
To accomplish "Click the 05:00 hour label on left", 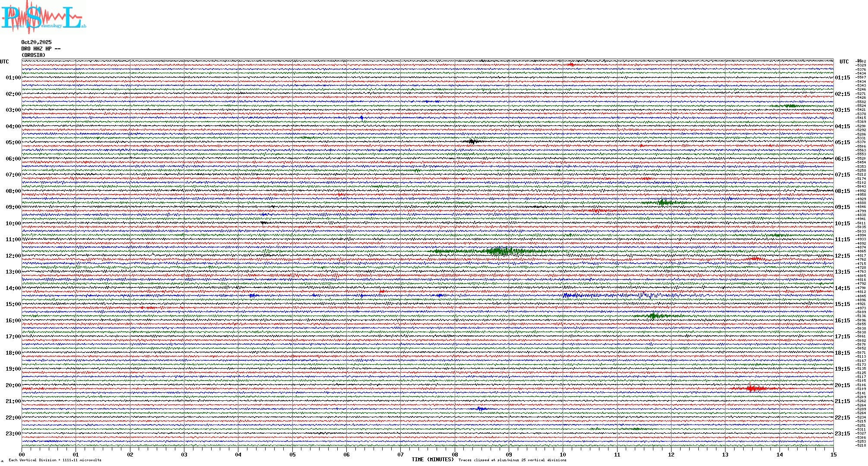I will pyautogui.click(x=13, y=142).
